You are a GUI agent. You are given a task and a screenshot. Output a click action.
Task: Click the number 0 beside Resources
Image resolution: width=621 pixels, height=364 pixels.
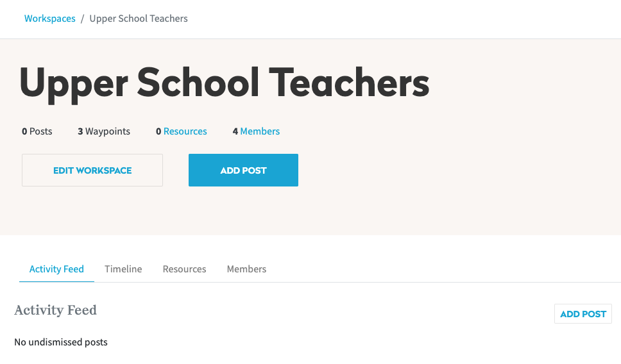[x=158, y=131]
